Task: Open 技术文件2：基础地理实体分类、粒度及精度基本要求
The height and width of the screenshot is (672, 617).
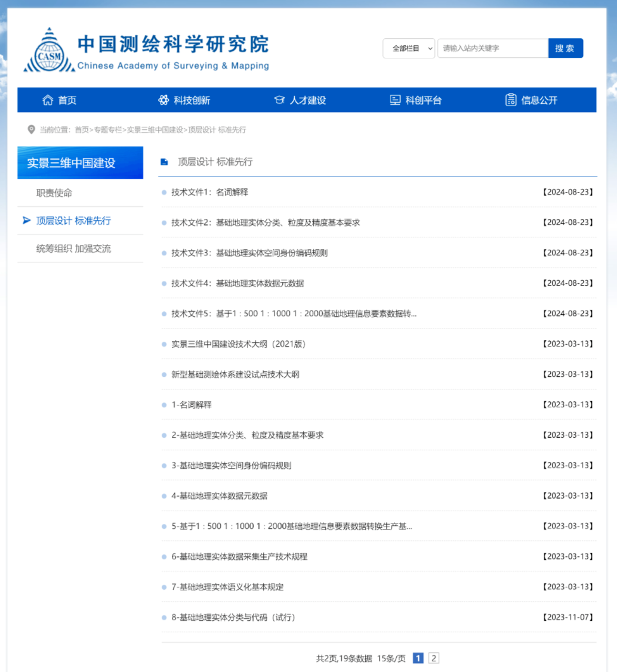Action: (266, 222)
